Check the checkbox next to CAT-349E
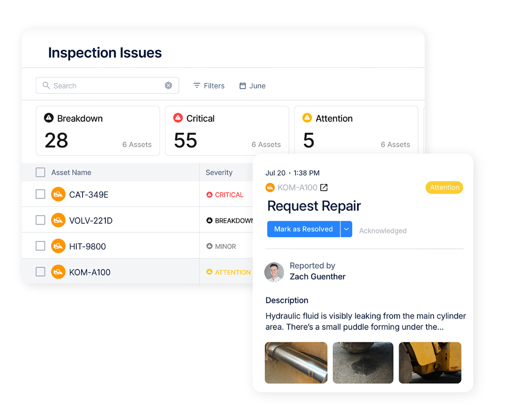 point(40,194)
